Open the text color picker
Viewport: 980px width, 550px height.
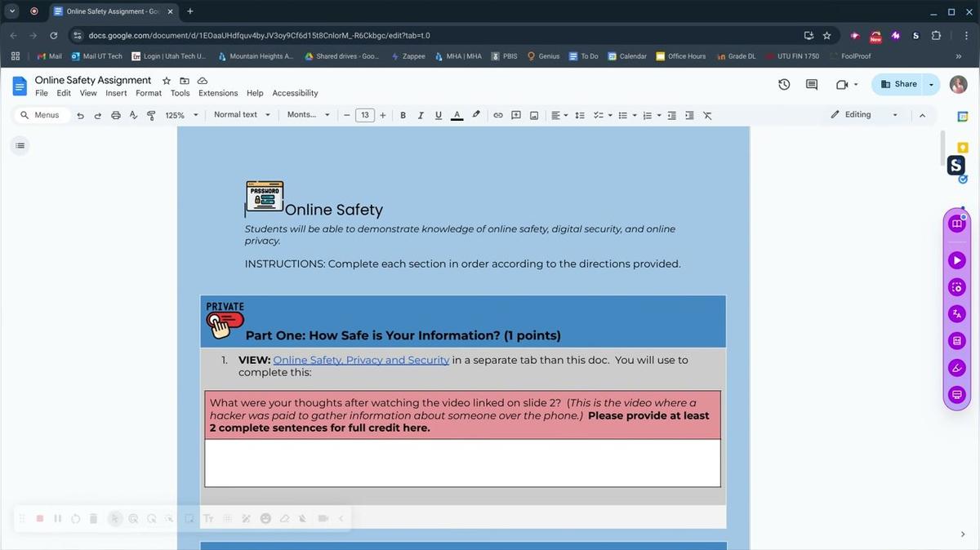457,115
